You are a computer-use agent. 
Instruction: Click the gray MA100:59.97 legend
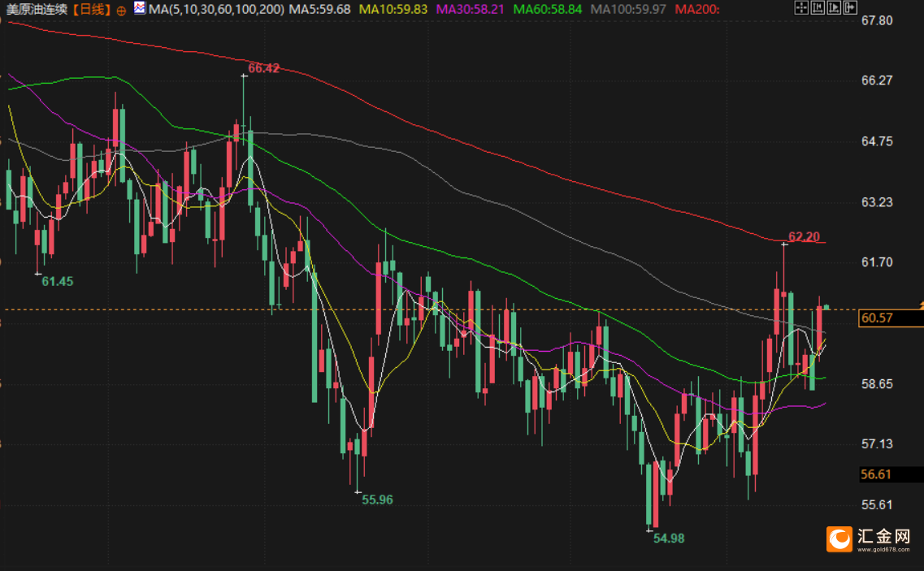[628, 10]
